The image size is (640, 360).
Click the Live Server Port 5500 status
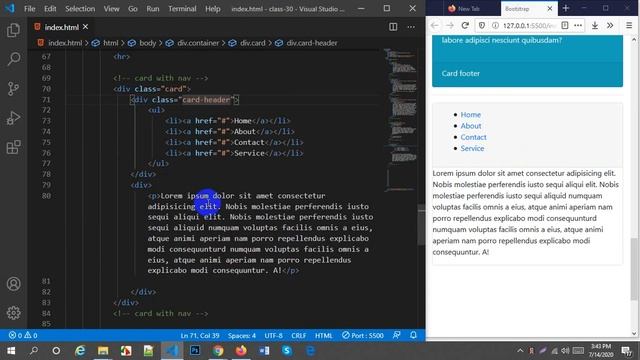pyautogui.click(x=362, y=336)
